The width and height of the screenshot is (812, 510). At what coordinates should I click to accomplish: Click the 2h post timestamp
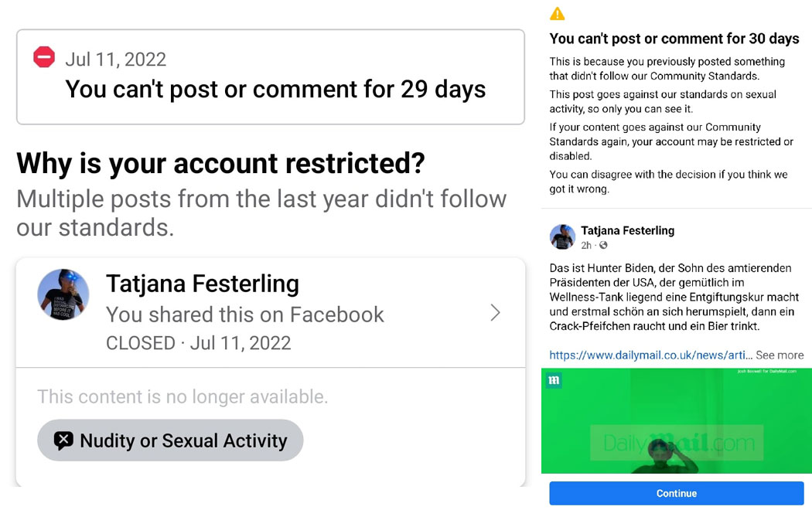[586, 245]
